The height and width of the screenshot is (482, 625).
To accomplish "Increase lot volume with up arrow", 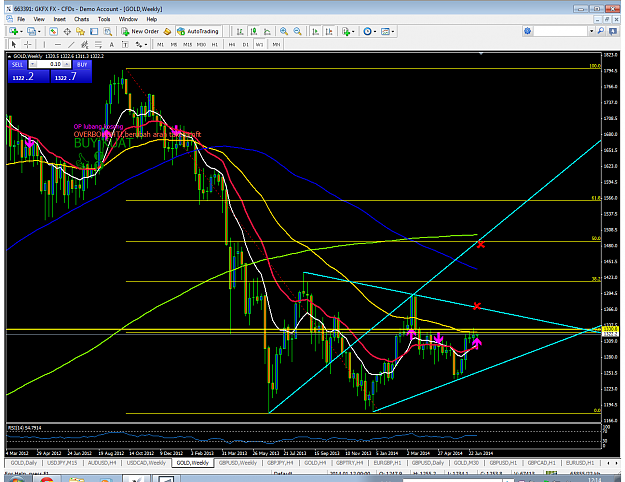I will (x=66, y=64).
